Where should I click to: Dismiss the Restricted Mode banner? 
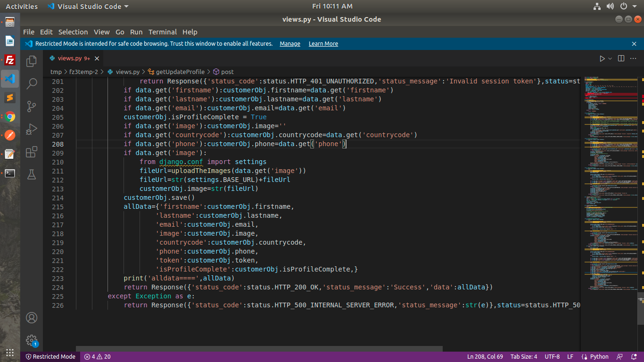click(x=634, y=44)
